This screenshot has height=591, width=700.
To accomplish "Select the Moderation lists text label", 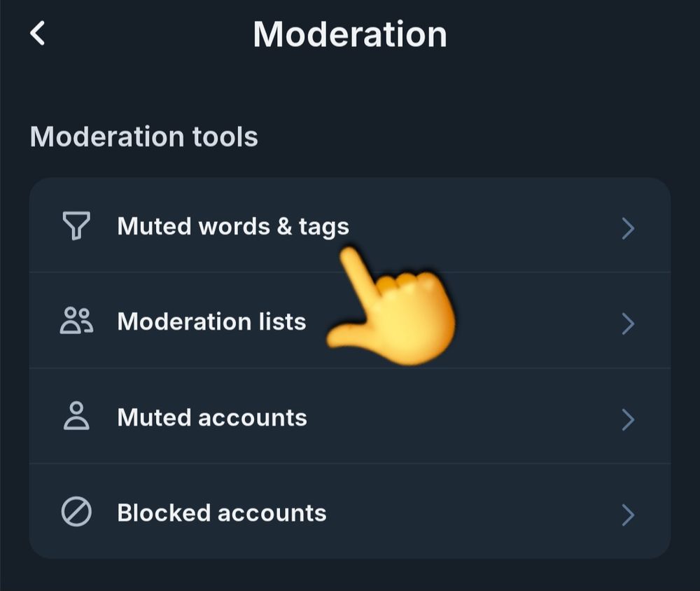I will [x=213, y=321].
